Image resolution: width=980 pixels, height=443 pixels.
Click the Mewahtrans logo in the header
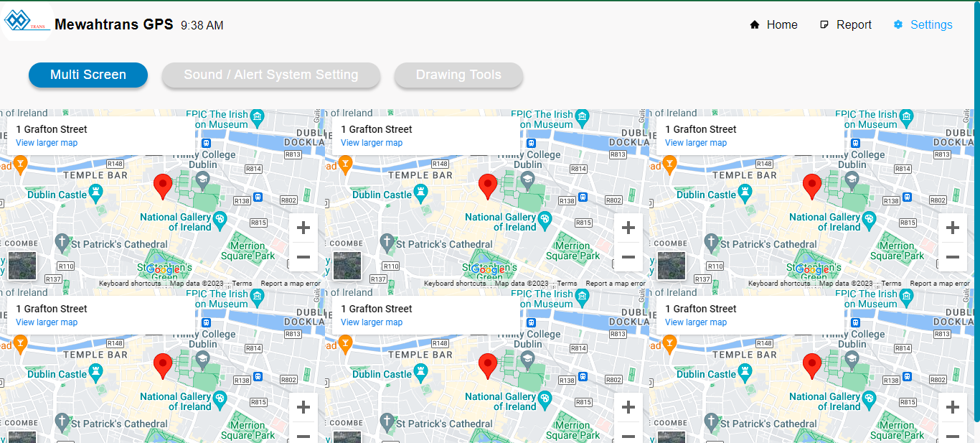pos(27,22)
